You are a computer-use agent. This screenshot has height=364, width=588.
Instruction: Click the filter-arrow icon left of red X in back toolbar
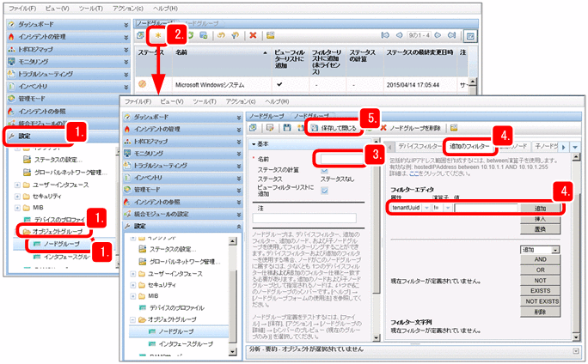pyautogui.click(x=236, y=35)
